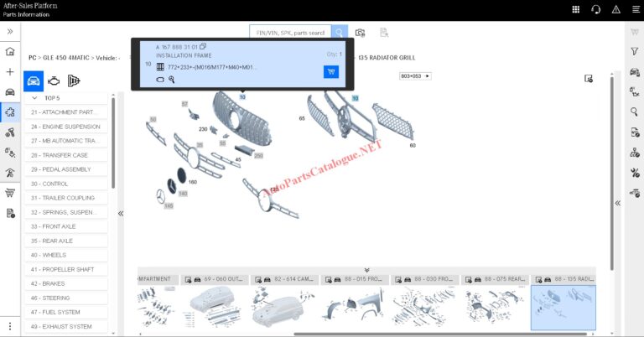Open the Home icon in left sidebar
Screen dimensions: 644x337
pyautogui.click(x=10, y=52)
